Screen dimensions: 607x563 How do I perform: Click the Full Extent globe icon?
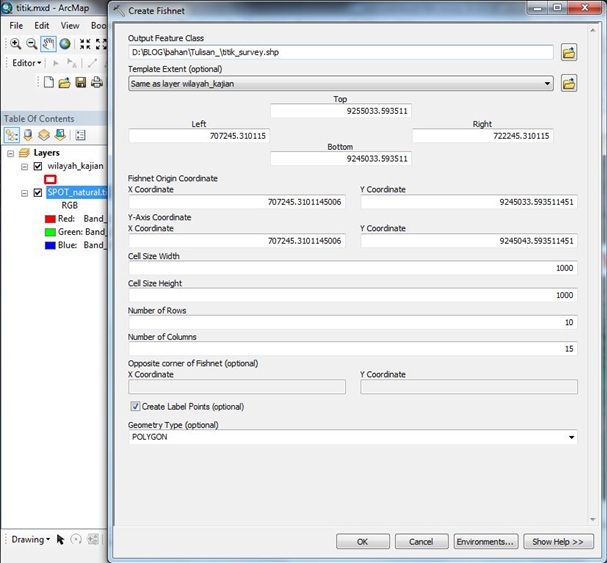[x=65, y=44]
